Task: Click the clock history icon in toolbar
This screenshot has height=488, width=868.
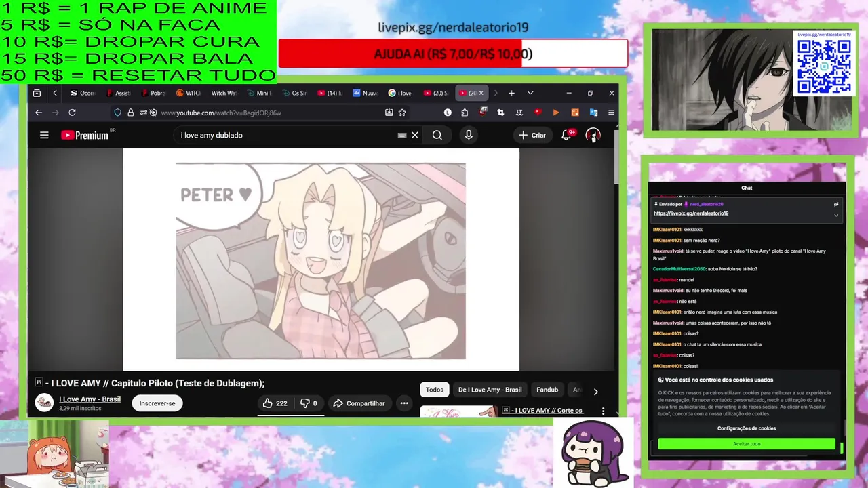Action: coord(448,113)
